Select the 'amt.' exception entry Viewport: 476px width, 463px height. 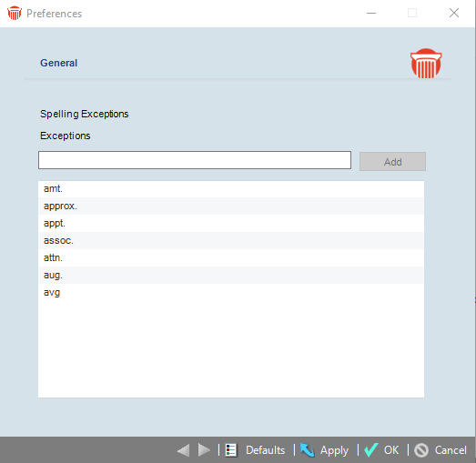pyautogui.click(x=231, y=188)
